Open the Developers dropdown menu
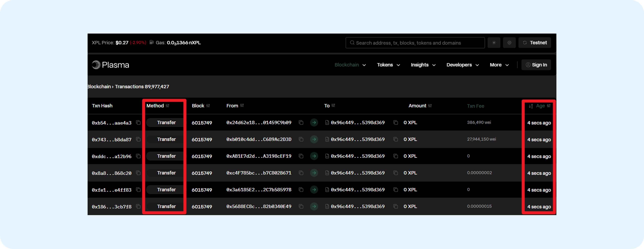Screen dimensions: 644x249 [462, 65]
